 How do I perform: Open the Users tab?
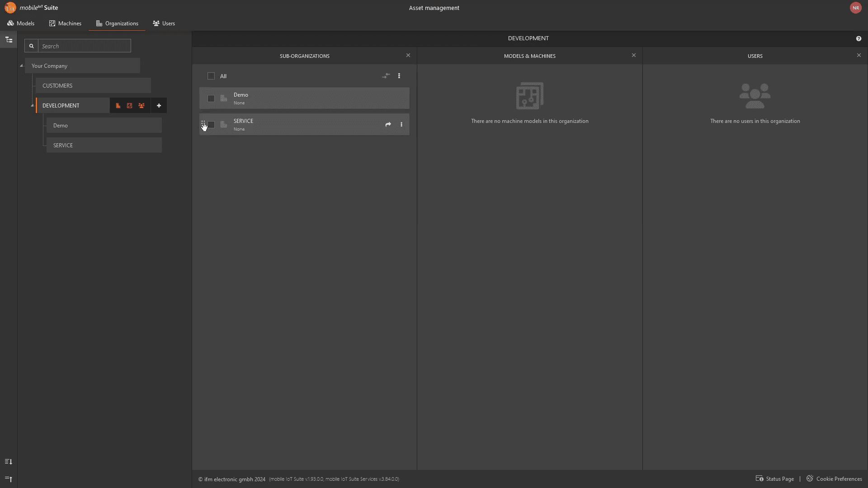(164, 23)
